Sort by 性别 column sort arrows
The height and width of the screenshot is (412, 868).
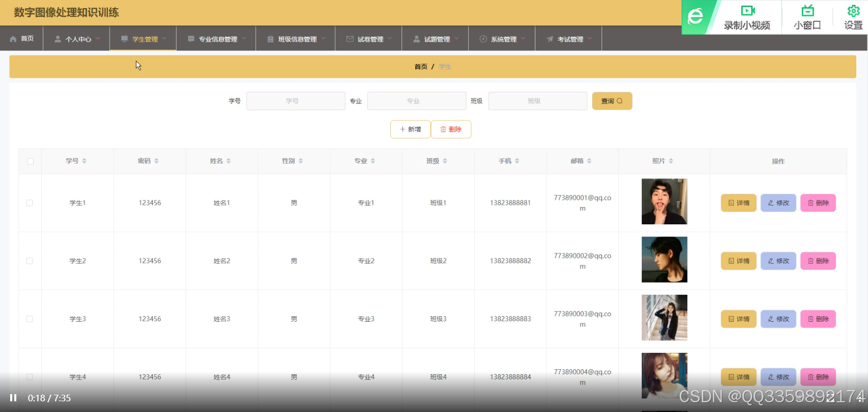301,161
